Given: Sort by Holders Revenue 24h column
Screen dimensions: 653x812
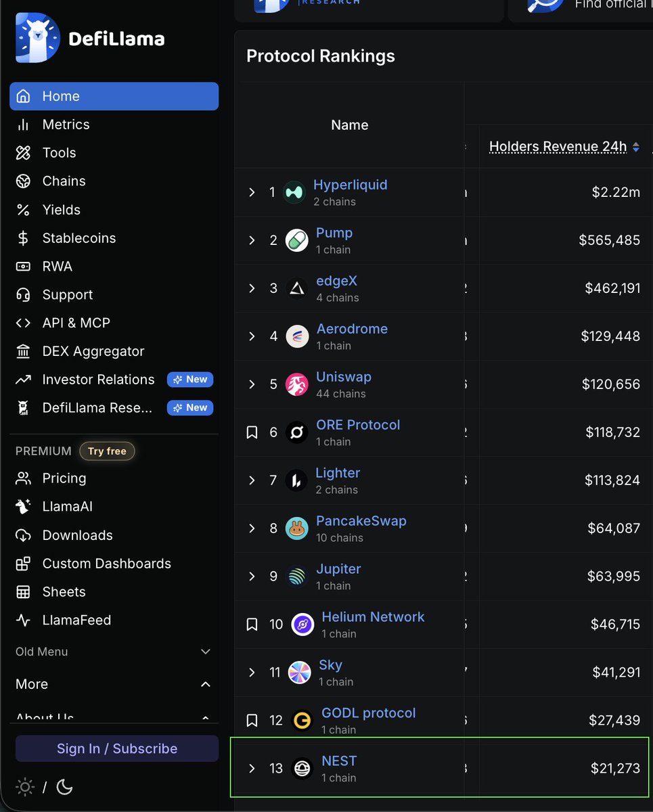Looking at the screenshot, I should [564, 147].
